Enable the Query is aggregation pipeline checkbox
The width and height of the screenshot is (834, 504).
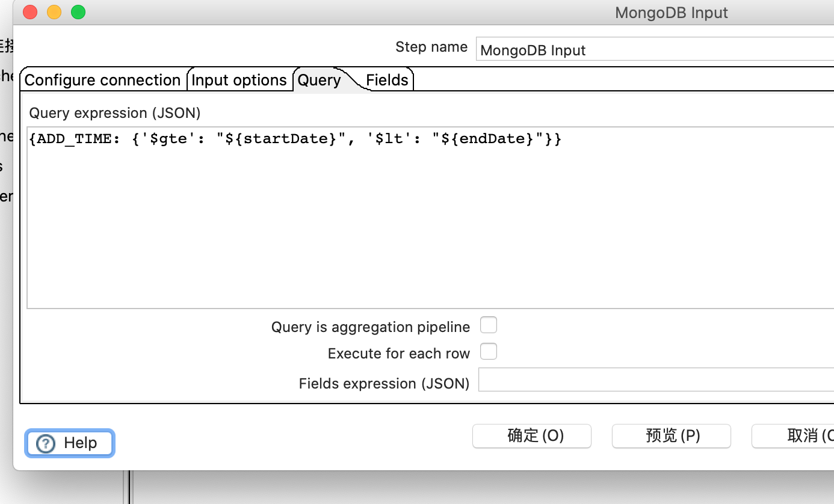tap(489, 325)
